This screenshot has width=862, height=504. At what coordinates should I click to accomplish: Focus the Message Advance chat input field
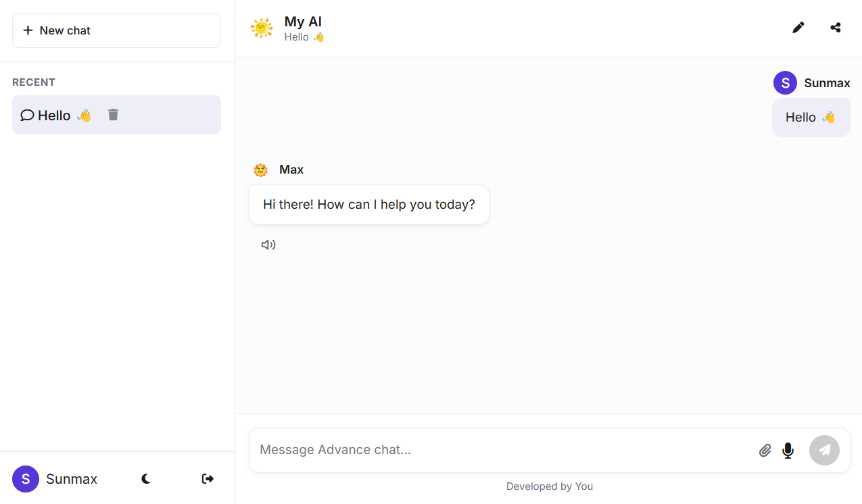(500, 450)
